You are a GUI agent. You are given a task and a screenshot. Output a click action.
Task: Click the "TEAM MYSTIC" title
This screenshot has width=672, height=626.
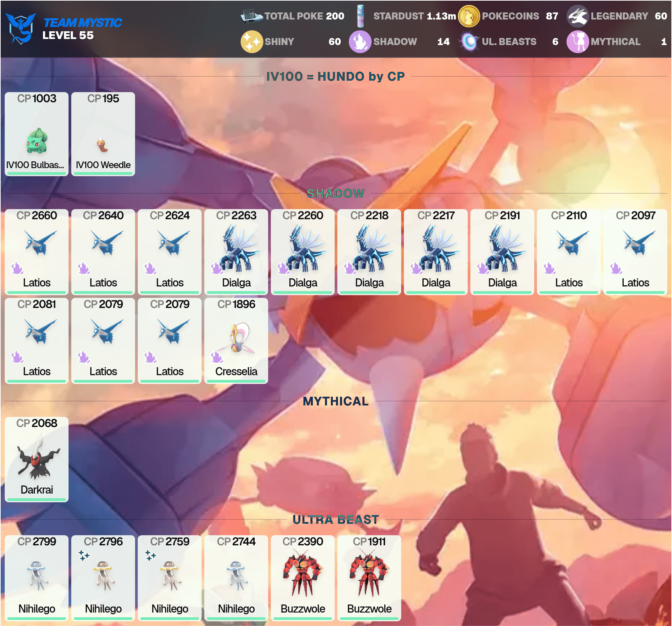83,23
